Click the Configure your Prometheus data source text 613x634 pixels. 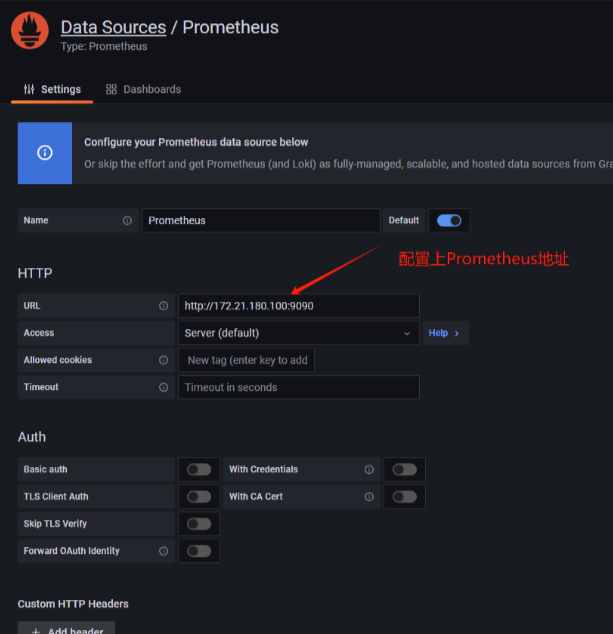point(196,142)
